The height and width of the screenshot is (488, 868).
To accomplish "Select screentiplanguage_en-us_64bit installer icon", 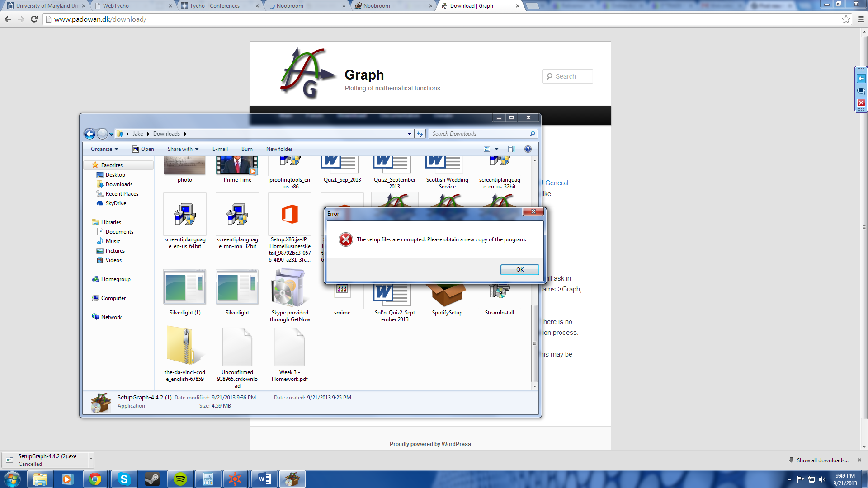I will (x=185, y=215).
